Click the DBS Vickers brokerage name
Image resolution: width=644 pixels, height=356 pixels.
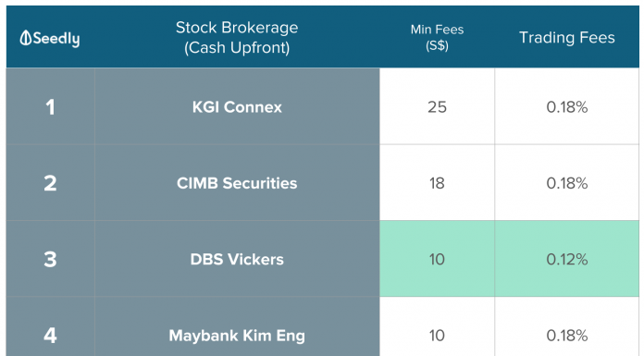[237, 260]
